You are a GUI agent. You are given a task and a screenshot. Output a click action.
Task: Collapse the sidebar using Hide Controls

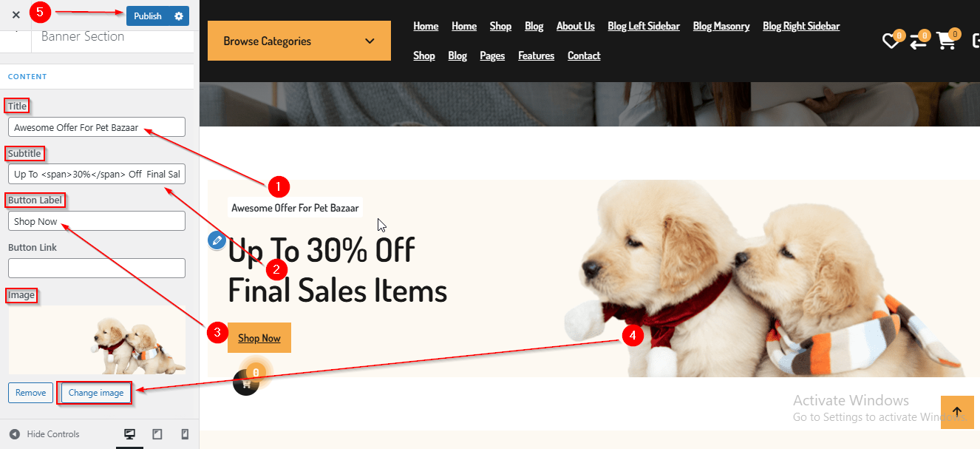click(44, 434)
